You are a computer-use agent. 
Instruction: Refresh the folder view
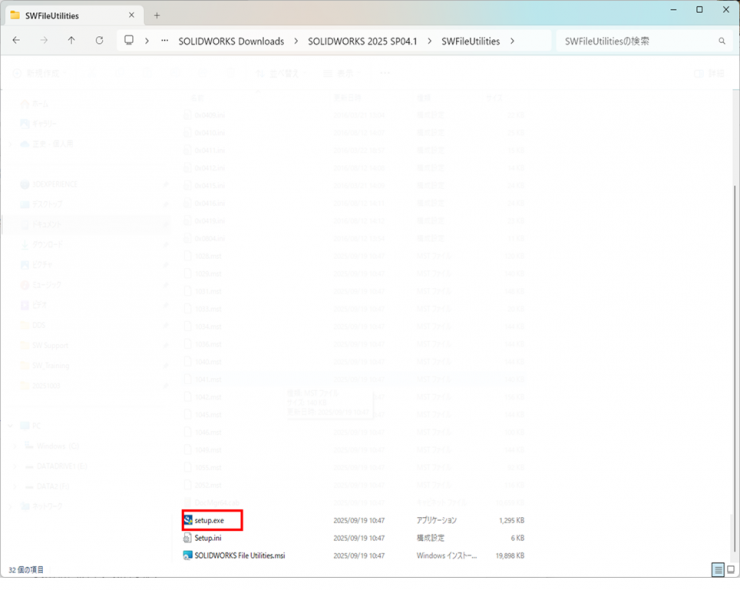pos(99,41)
